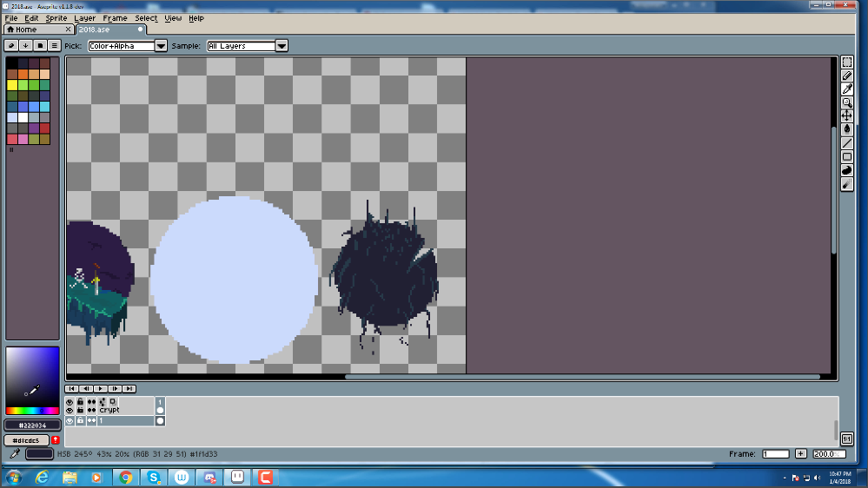This screenshot has width=868, height=488.
Task: Open the Sprite menu
Action: pos(56,18)
